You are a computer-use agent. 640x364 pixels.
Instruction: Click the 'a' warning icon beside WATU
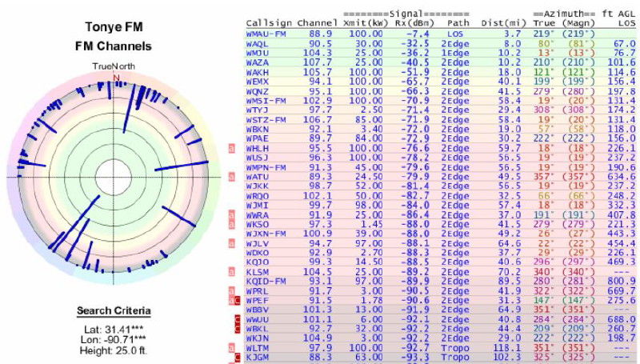tap(231, 176)
